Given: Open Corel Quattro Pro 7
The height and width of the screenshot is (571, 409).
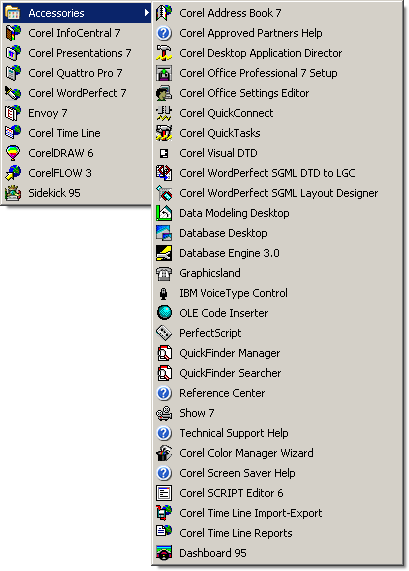Looking at the screenshot, I should (x=77, y=73).
